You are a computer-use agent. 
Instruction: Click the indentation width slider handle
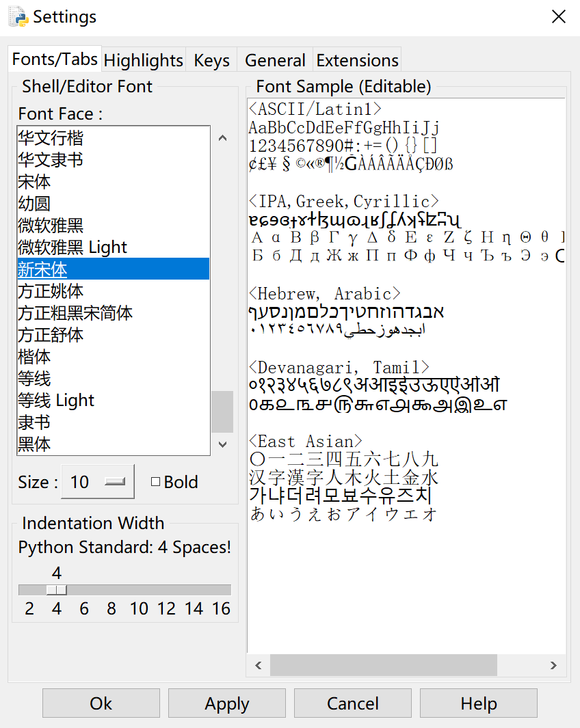[x=57, y=590]
